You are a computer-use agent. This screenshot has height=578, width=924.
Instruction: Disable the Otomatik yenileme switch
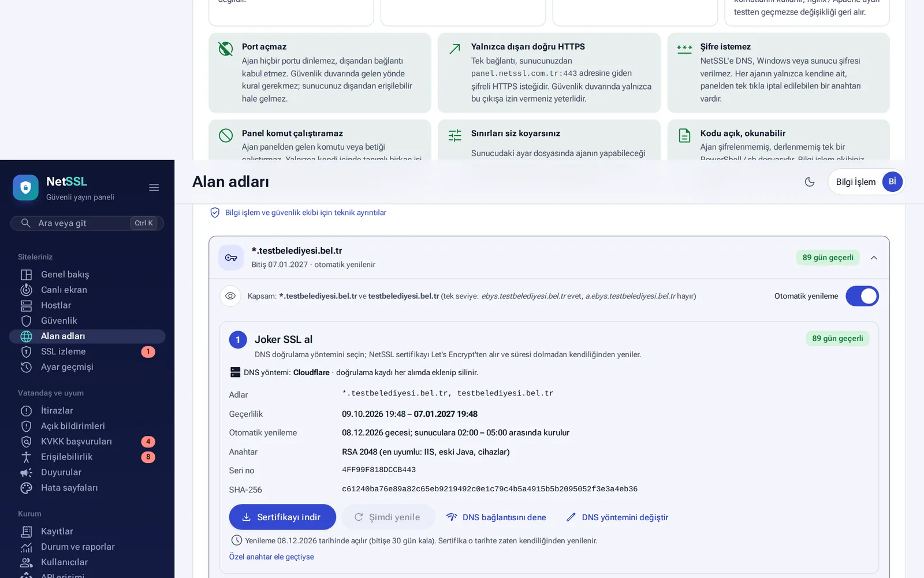(862, 296)
